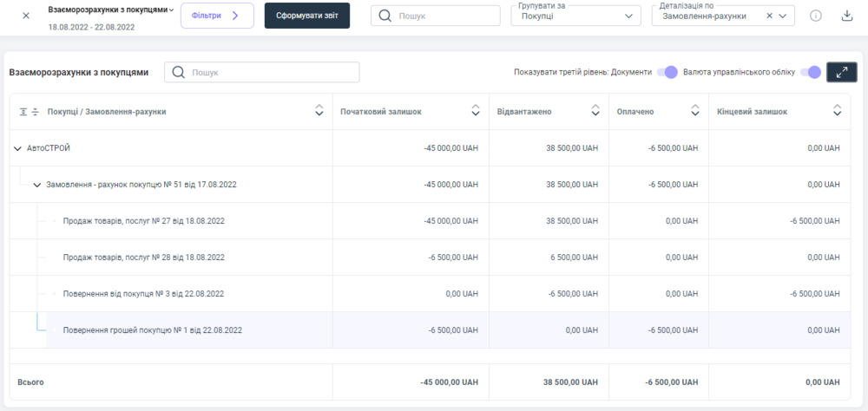The image size is (868, 411).
Task: Sort by Кінцевий залишок column
Action: point(837,111)
